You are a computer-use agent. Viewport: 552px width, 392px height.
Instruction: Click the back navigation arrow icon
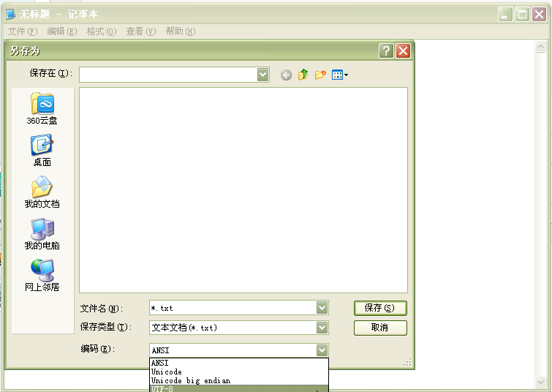pos(286,75)
